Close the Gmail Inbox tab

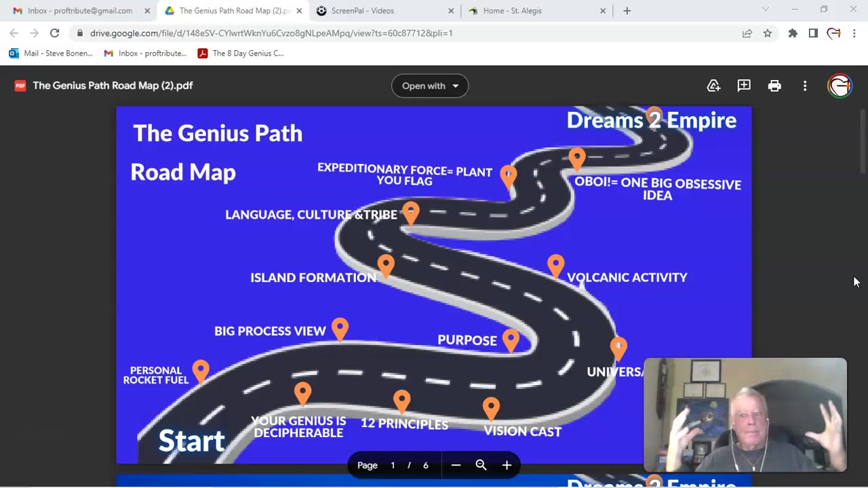[x=147, y=11]
